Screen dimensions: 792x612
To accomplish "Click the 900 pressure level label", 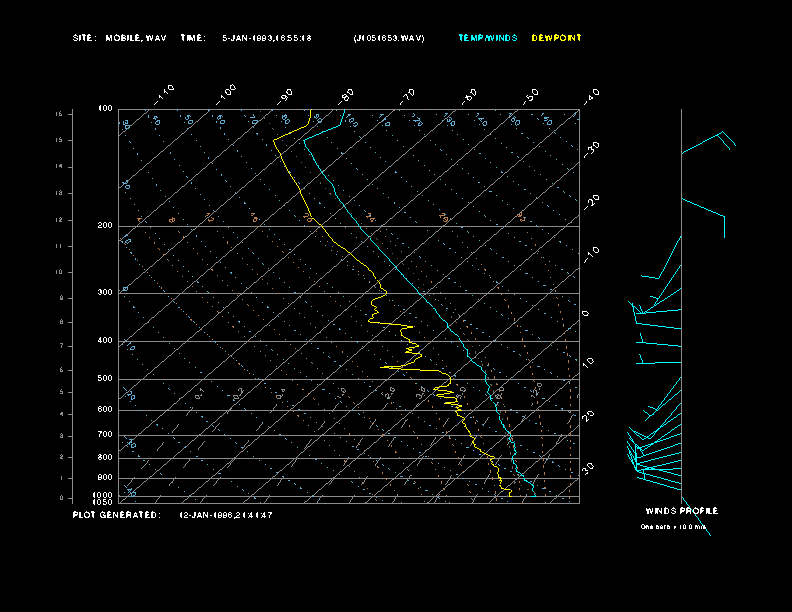I will [x=105, y=478].
